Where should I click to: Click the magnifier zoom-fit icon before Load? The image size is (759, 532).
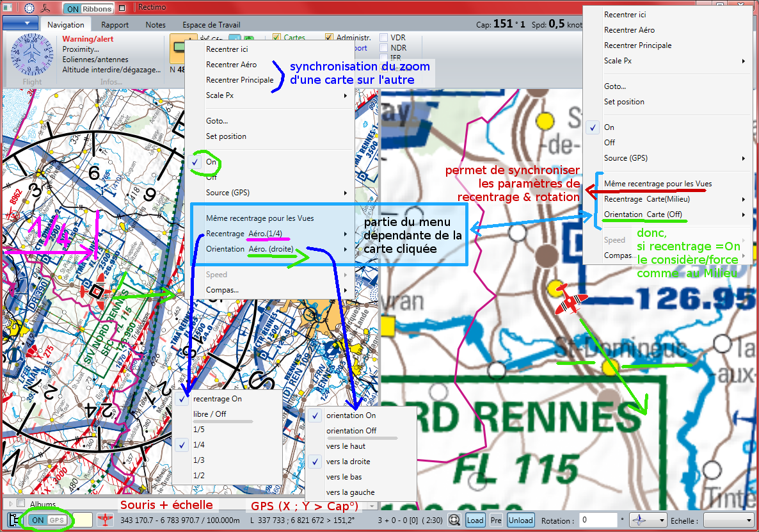point(454,520)
